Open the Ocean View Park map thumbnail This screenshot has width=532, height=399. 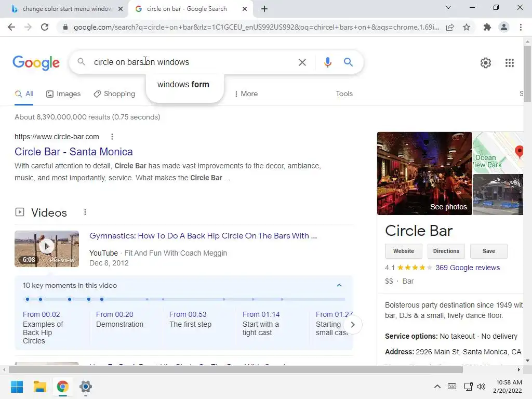[498, 152]
